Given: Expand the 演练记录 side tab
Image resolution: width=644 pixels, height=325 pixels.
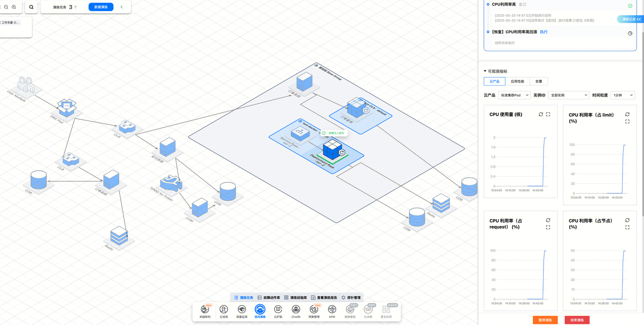Looking at the screenshot, I should tap(632, 19).
